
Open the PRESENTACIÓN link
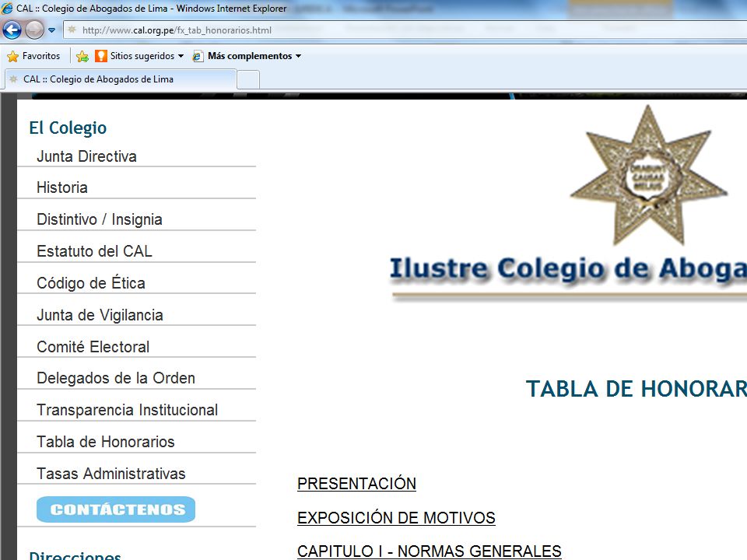356,484
